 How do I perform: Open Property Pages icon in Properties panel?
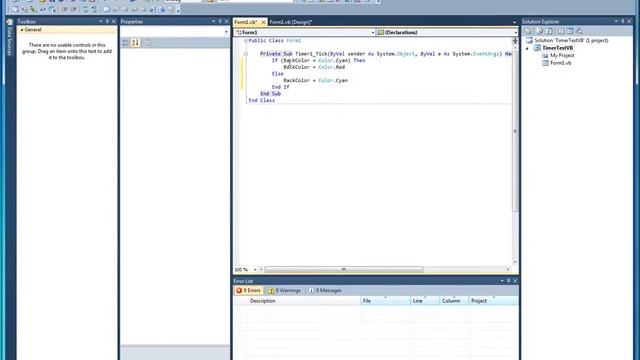click(x=147, y=42)
